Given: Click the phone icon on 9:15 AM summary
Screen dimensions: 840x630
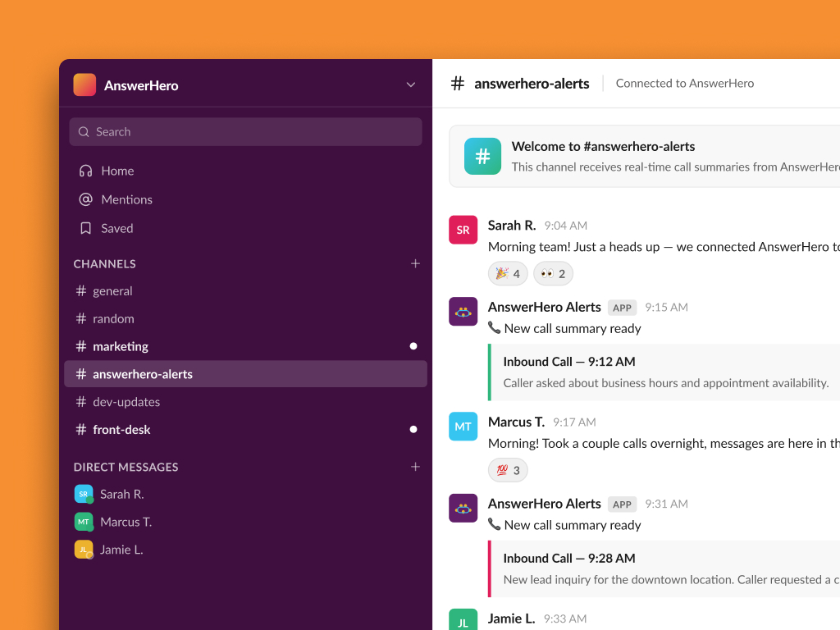Looking at the screenshot, I should pos(494,327).
